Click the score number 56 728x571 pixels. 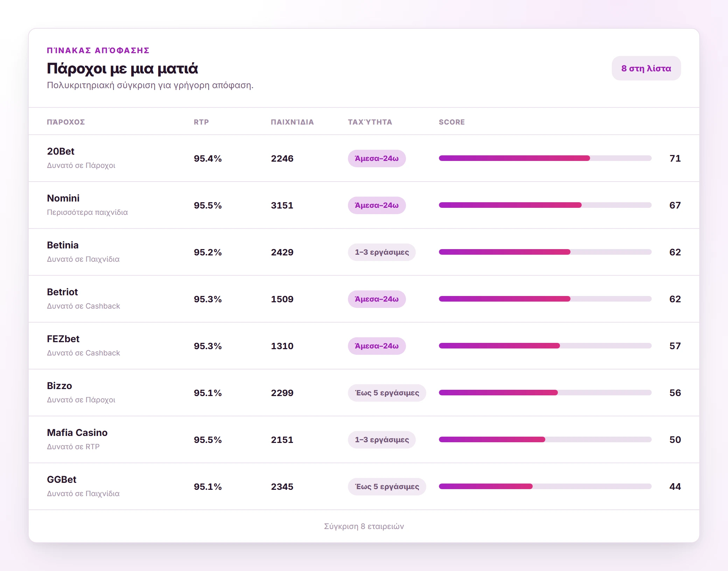675,393
